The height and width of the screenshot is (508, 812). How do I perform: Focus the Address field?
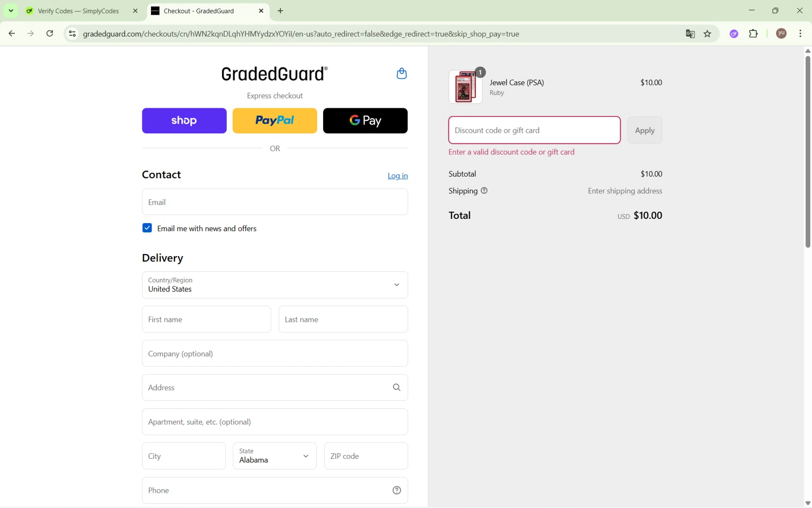[x=274, y=388]
